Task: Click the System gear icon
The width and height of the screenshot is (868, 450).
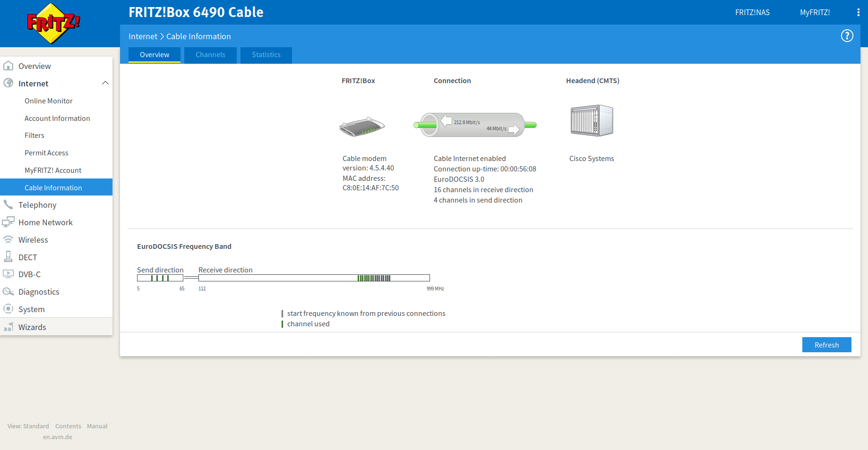Action: tap(8, 309)
